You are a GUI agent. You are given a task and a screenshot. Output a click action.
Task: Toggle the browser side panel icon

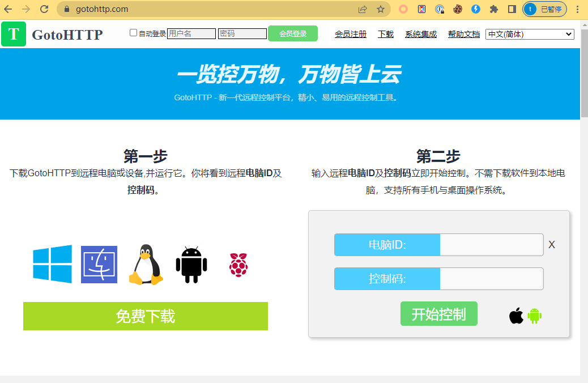tap(512, 10)
